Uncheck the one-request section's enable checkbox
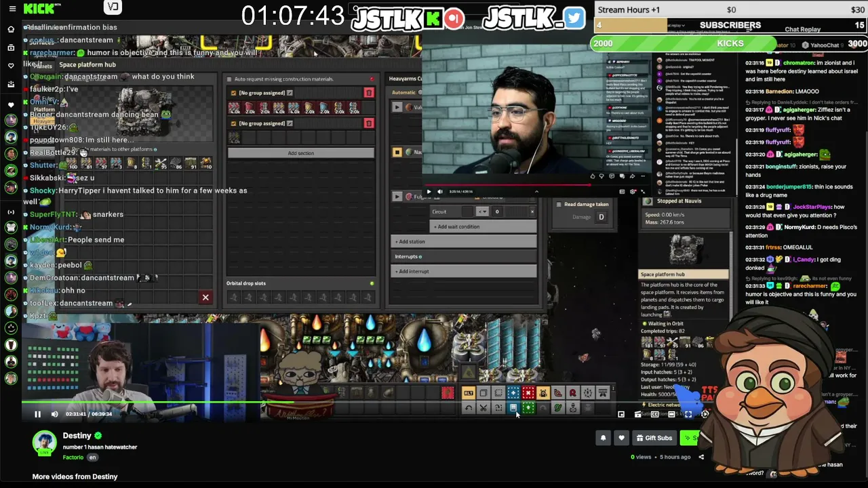Screen dimensions: 868x488 click(234, 123)
